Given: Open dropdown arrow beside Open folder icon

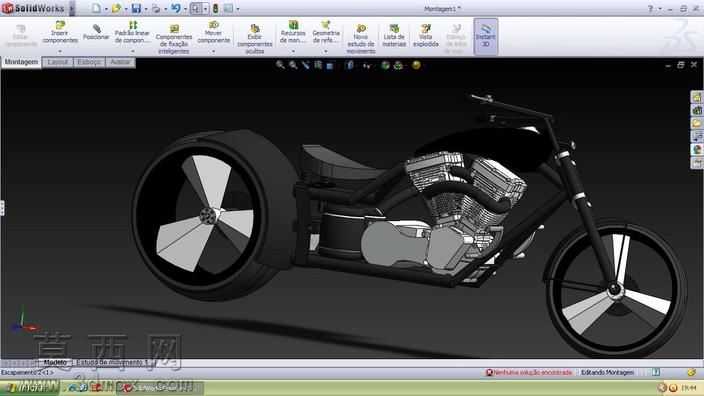Looking at the screenshot, I should 126,9.
